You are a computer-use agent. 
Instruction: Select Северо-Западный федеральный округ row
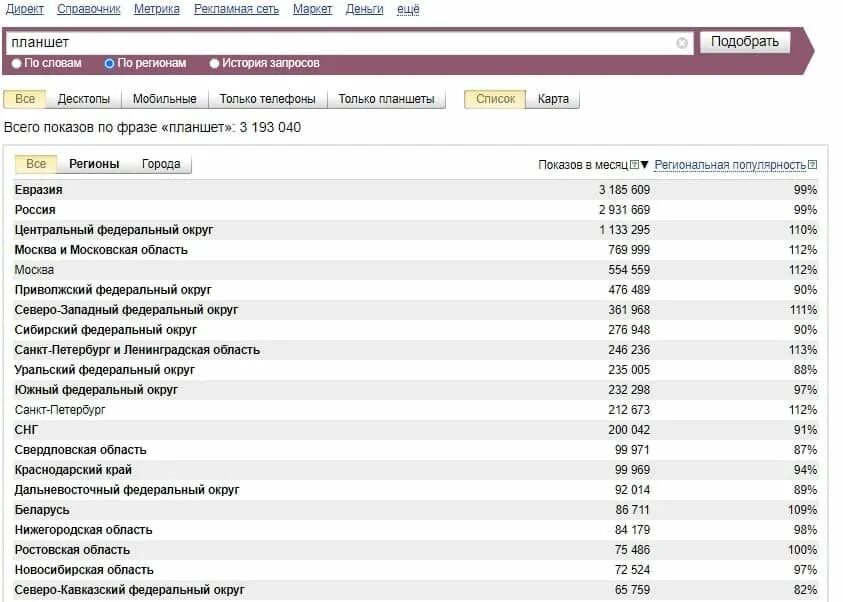pyautogui.click(x=416, y=310)
